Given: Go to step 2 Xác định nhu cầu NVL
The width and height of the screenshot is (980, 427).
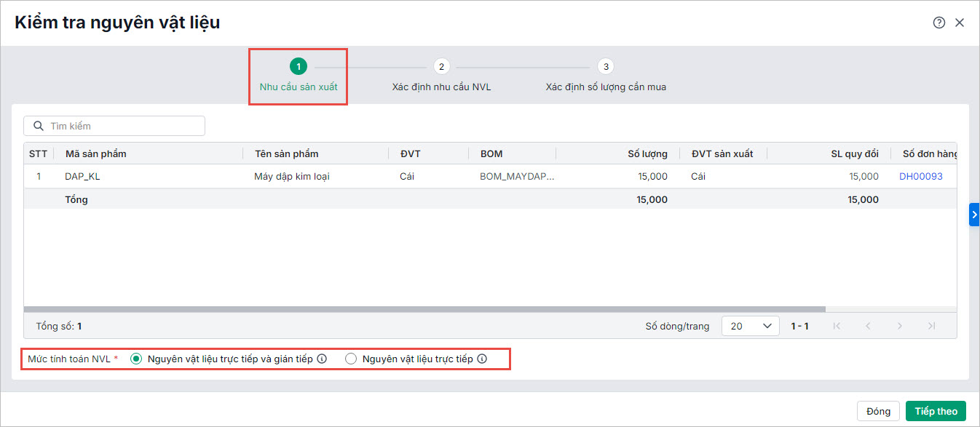Looking at the screenshot, I should (441, 67).
